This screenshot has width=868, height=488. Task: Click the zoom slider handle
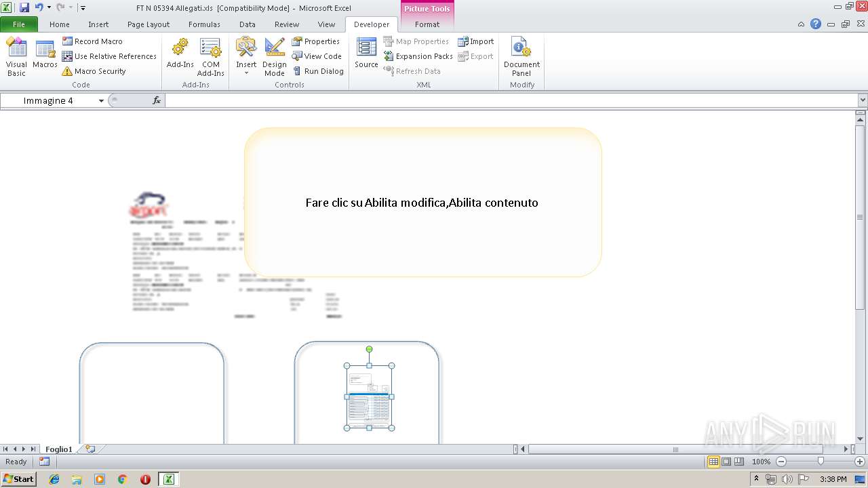[x=821, y=462]
